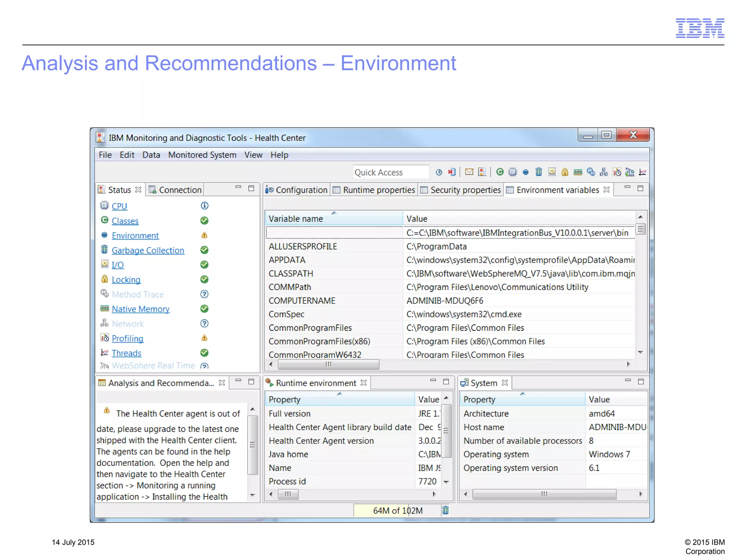Image resolution: width=747 pixels, height=560 pixels.
Task: Click the System panel horizontal scrollbar thumb
Action: click(x=544, y=494)
